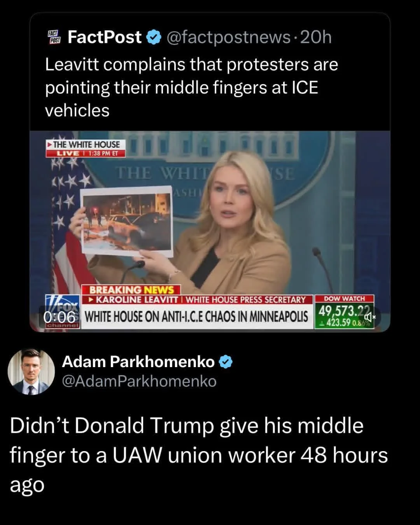Open quoted post text about Leavitt
This screenshot has height=525, width=420.
[x=191, y=87]
